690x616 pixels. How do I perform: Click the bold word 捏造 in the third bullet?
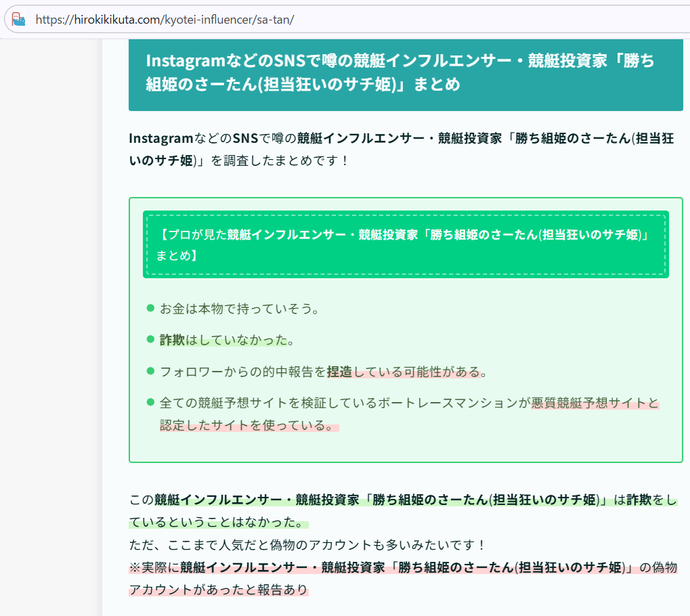340,372
